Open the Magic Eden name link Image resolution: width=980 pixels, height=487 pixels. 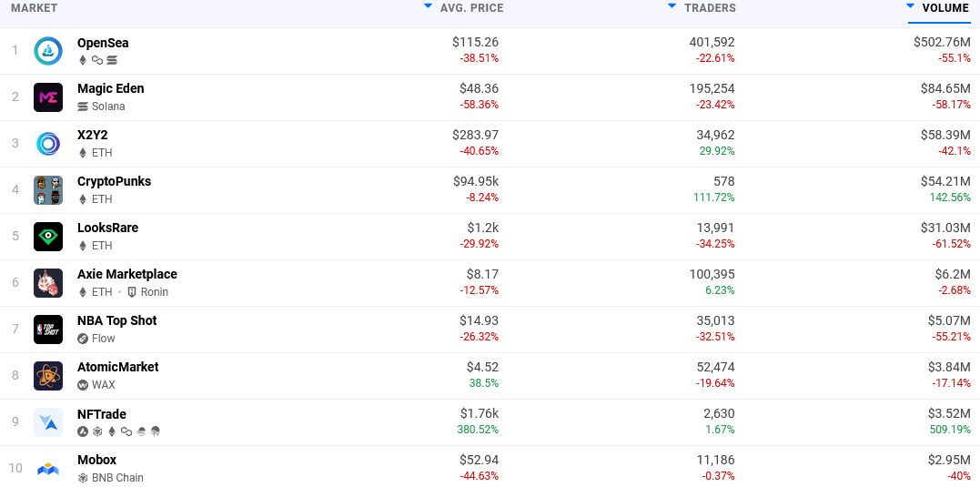(x=111, y=89)
